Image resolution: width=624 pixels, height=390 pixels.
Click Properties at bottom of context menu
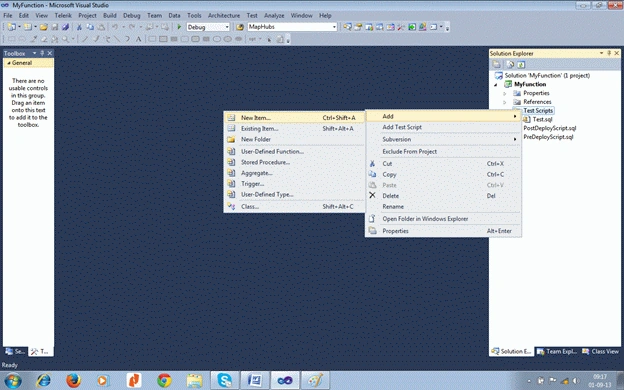click(443, 231)
